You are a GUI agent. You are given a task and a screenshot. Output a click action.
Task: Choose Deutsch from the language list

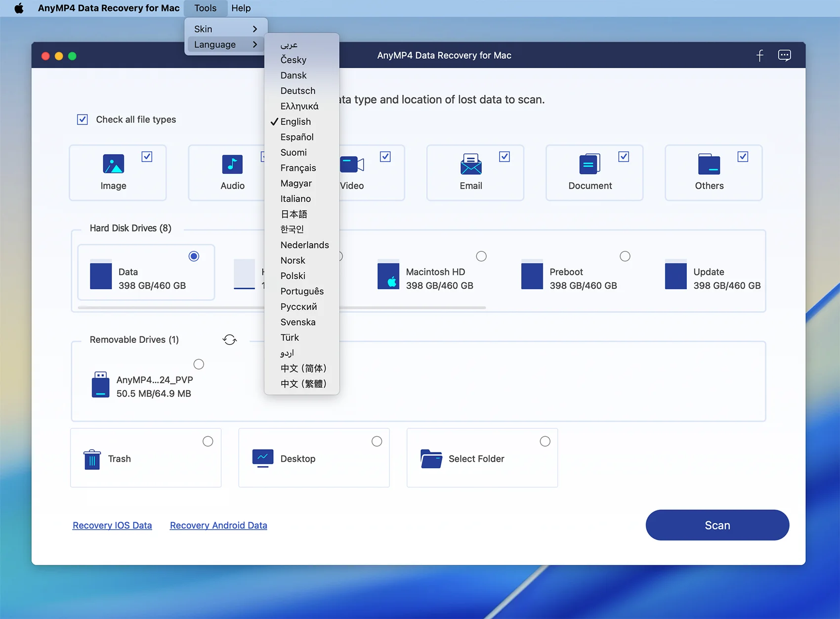coord(298,91)
